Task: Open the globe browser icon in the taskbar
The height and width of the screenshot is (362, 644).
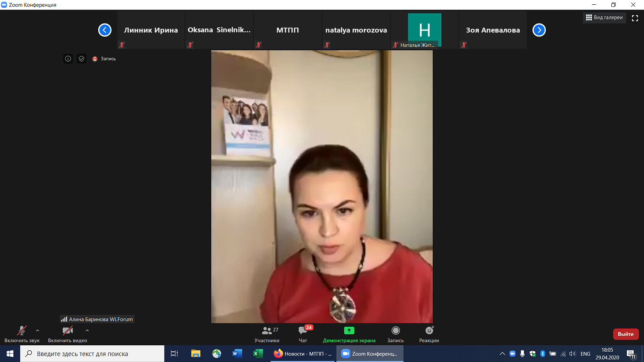Action: coord(217,354)
